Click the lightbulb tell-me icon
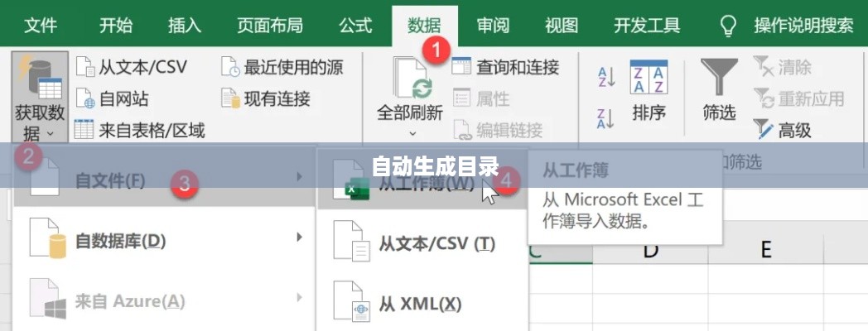 [728, 26]
